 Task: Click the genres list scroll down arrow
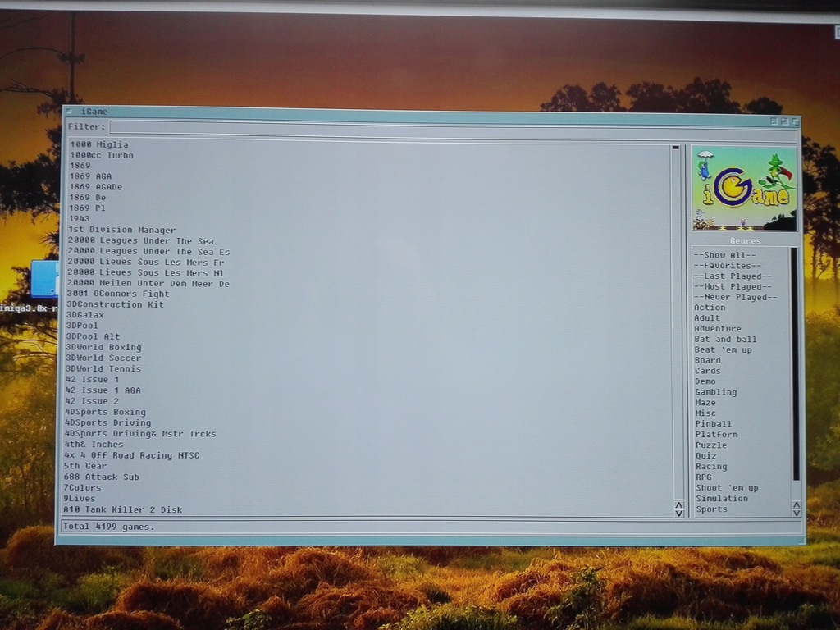pos(797,514)
